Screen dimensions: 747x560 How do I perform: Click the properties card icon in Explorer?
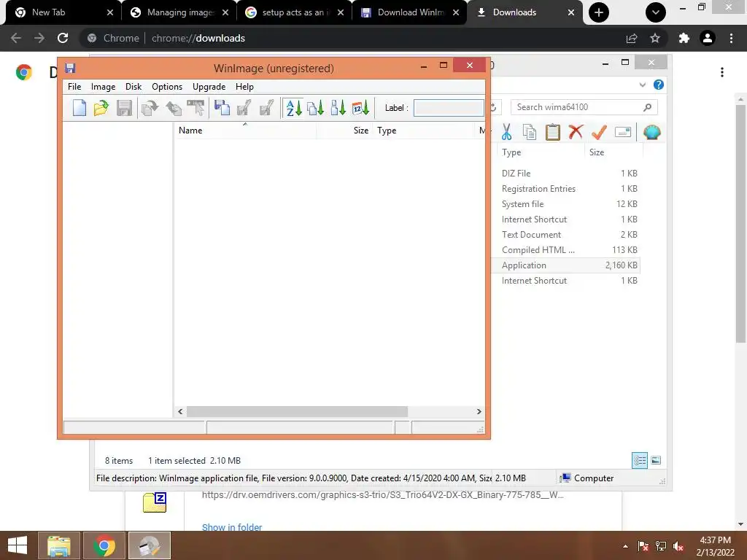623,132
